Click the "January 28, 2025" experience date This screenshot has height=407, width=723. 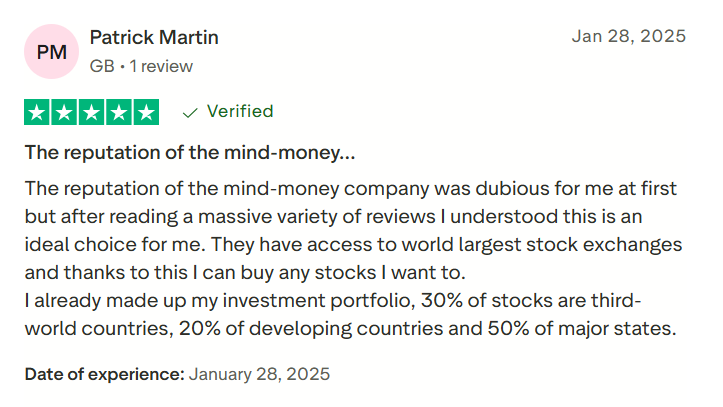tap(259, 375)
